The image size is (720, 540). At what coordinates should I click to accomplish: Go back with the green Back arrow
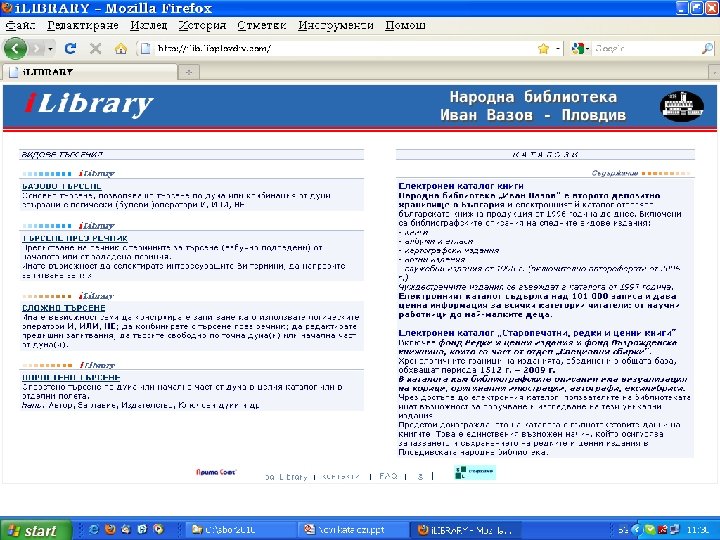[x=15, y=48]
